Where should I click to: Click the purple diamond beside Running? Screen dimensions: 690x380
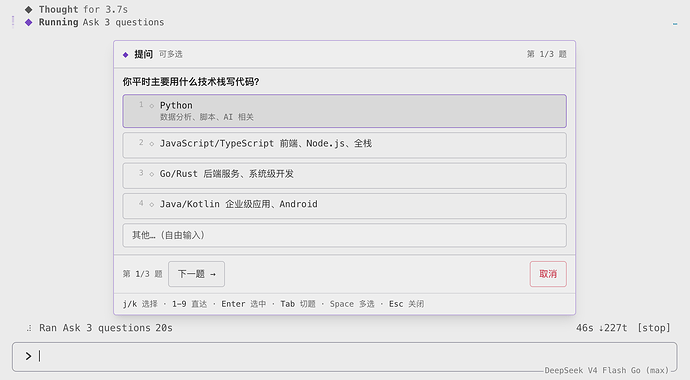[29, 22]
